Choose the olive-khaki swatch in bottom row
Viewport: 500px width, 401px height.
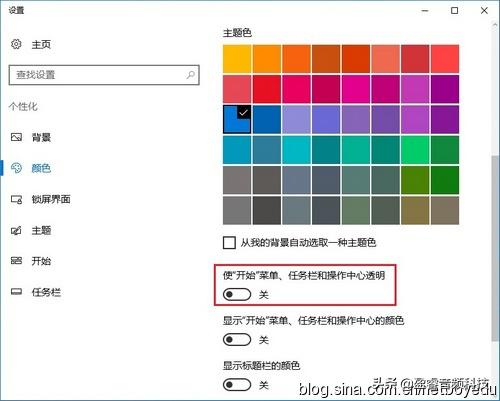[x=415, y=210]
